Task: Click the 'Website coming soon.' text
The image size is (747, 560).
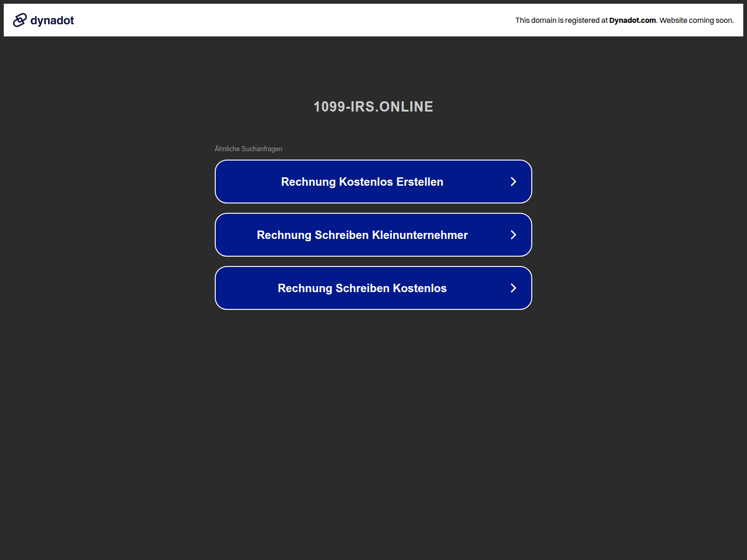Action: click(x=697, y=20)
